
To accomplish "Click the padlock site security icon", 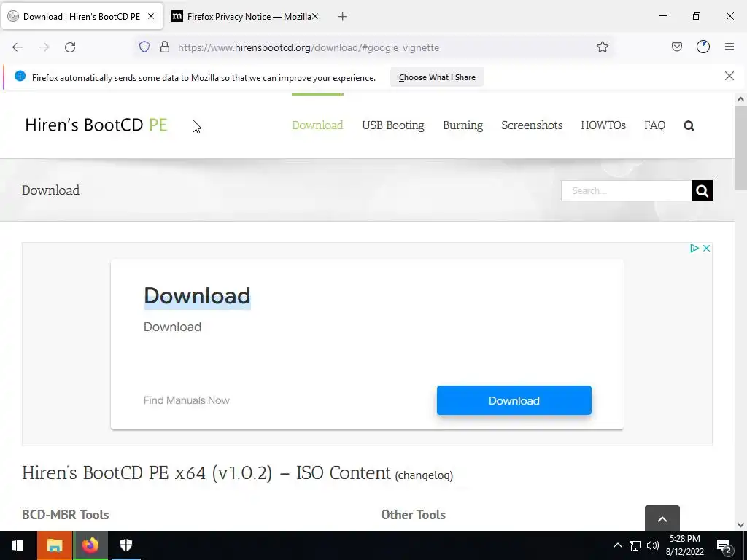I will [165, 47].
